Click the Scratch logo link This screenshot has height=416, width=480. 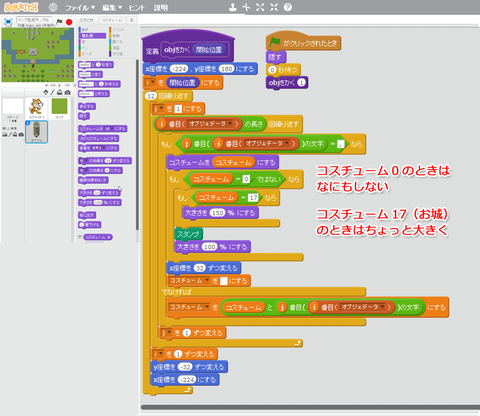coord(21,7)
